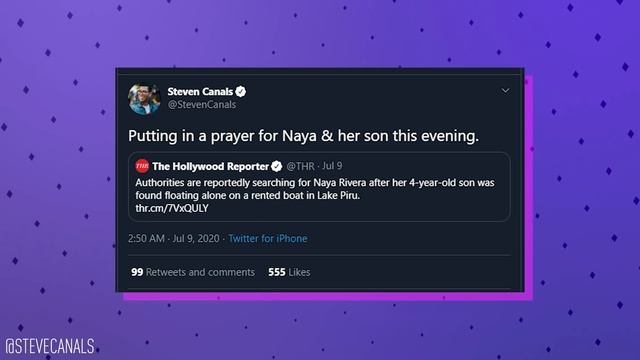Select the 'Putting in a prayer' tweet text

pyautogui.click(x=303, y=136)
